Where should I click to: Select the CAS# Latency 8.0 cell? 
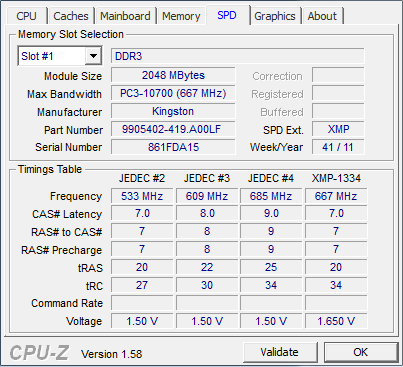(x=207, y=213)
